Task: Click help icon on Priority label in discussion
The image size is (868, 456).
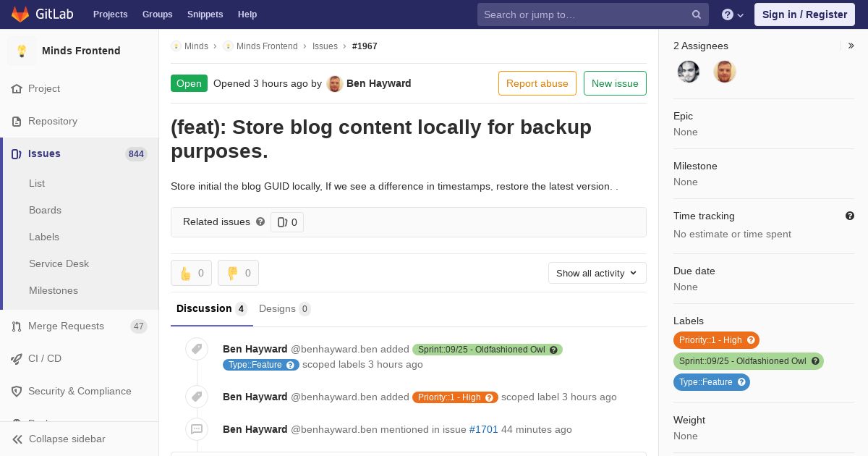Action: 490,397
